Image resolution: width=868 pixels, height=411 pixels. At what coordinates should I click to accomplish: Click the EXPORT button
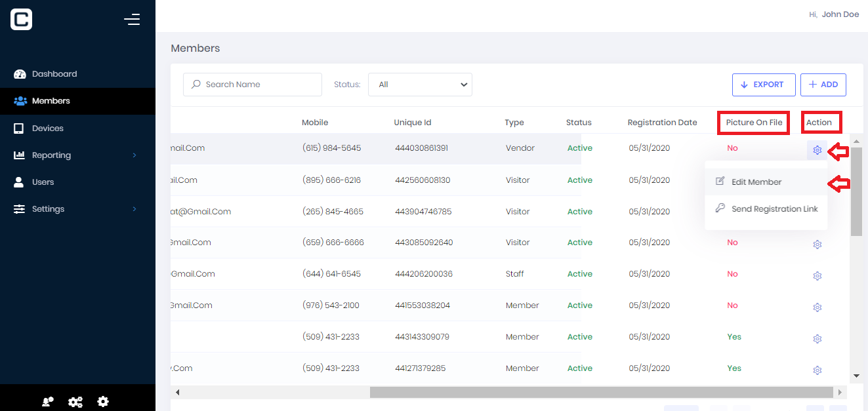click(x=764, y=85)
